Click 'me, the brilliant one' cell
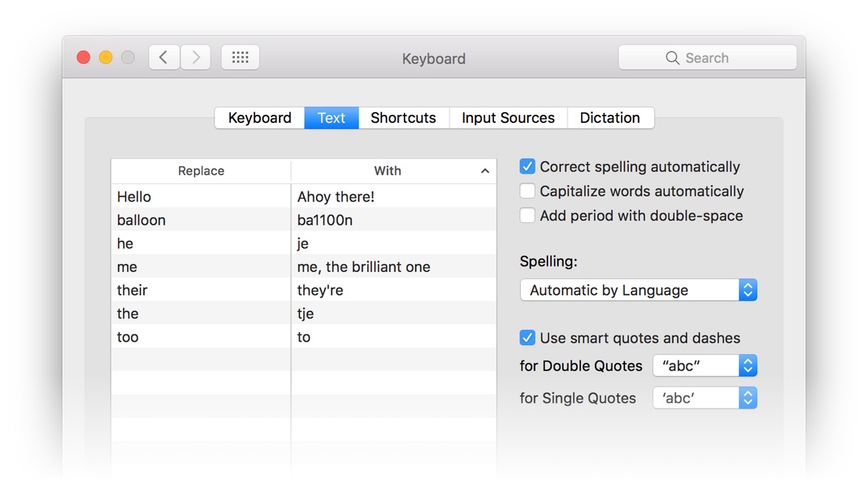The height and width of the screenshot is (490, 868). tap(394, 266)
